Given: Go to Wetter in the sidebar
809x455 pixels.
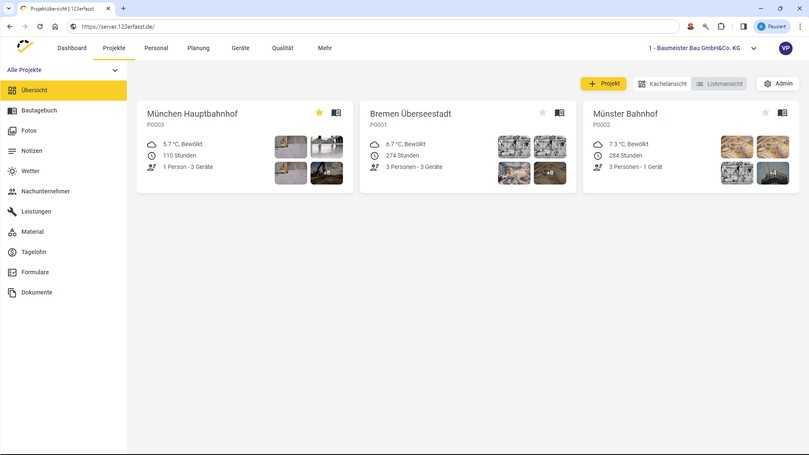Looking at the screenshot, I should [x=30, y=171].
